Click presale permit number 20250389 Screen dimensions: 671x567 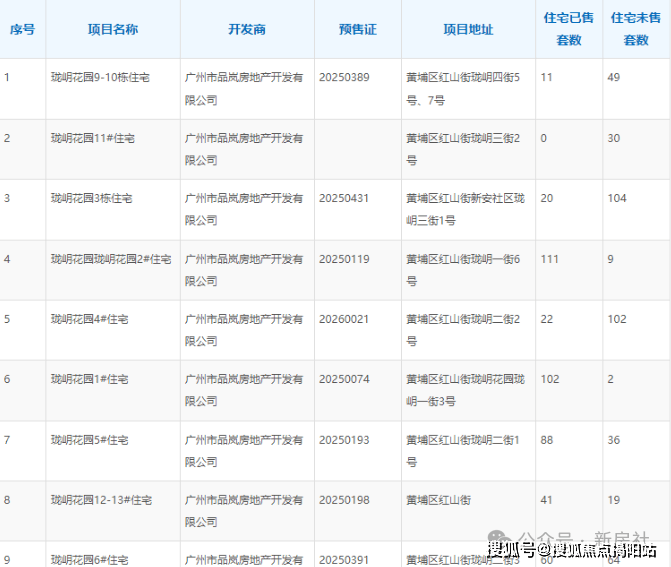pos(344,77)
